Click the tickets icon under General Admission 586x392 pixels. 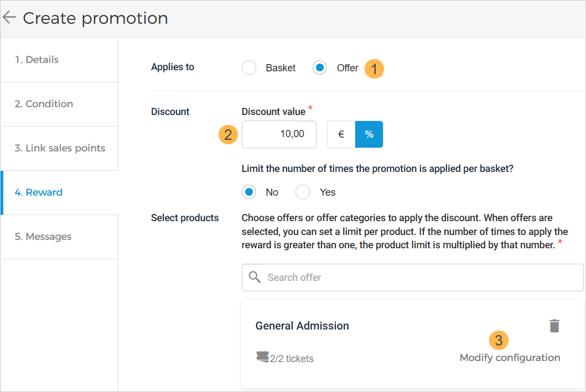(262, 358)
